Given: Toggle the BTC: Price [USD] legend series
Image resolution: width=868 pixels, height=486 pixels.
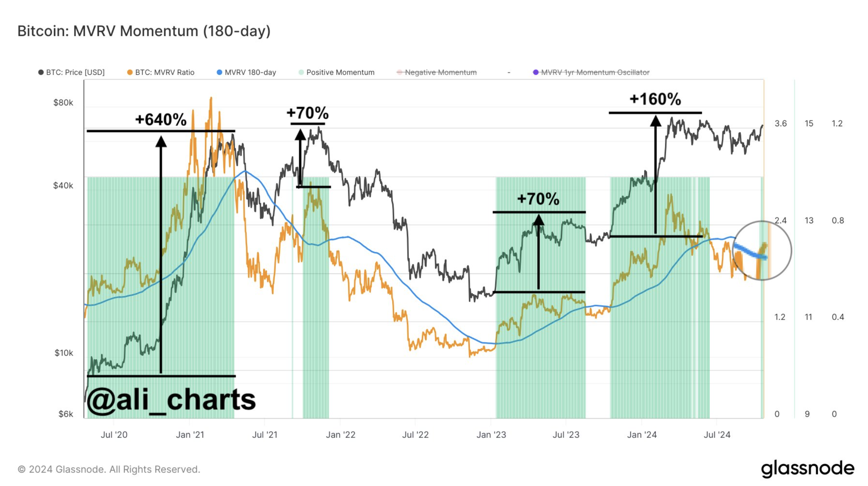Looking at the screenshot, I should pos(75,72).
